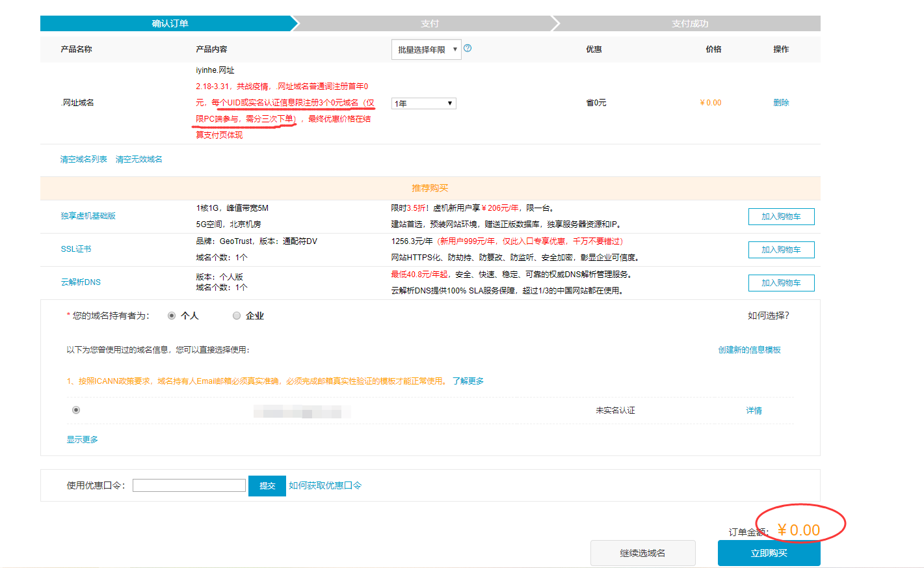Screen dimensions: 924x568
Task: Add SSL证书 to the shopping cart
Action: pos(781,250)
